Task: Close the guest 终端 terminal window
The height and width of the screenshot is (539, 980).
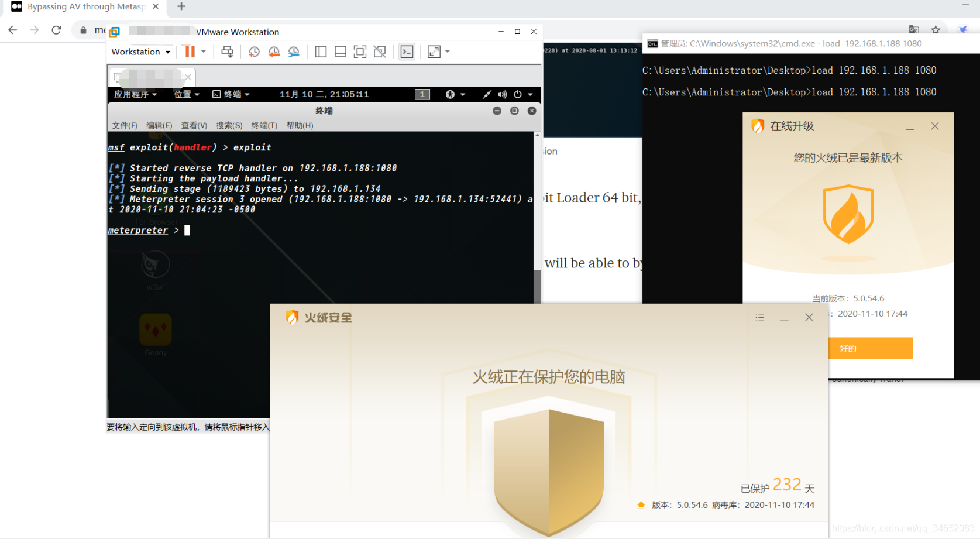Action: tap(532, 111)
